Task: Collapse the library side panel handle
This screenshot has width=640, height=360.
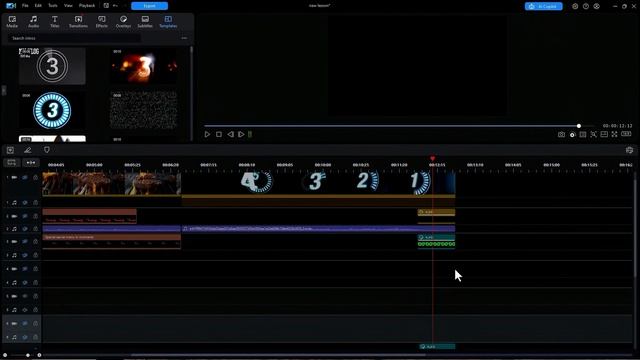Action: [x=4, y=90]
